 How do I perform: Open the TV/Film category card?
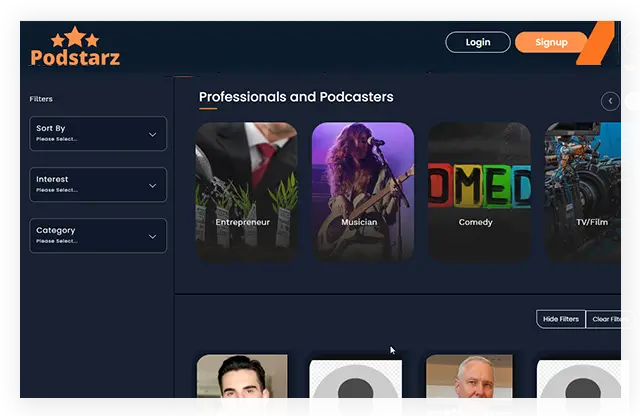[x=583, y=191]
